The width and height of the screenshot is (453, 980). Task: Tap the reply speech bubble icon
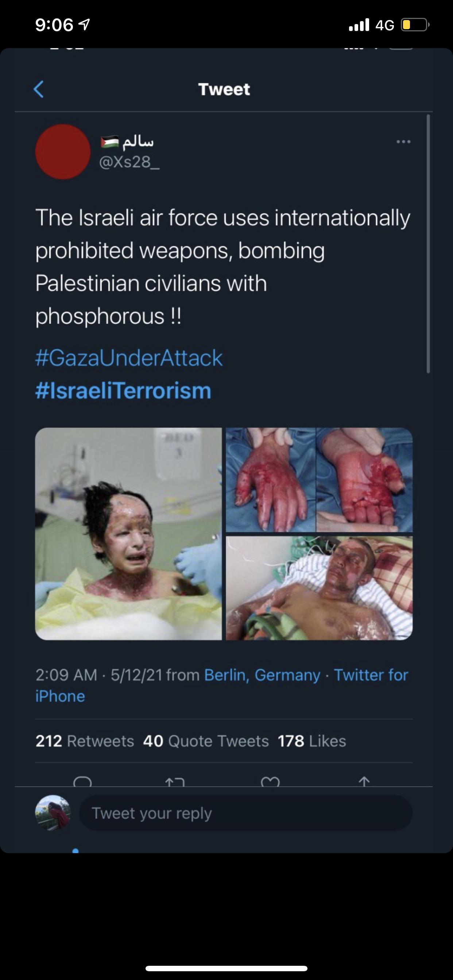pyautogui.click(x=82, y=781)
